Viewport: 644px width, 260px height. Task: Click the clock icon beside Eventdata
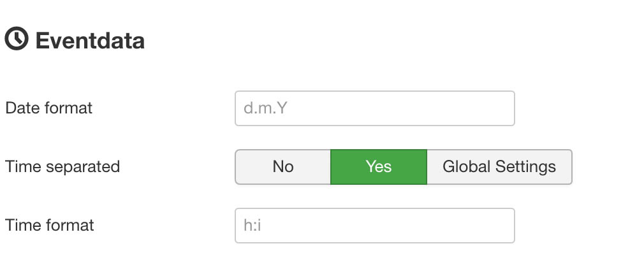[17, 39]
